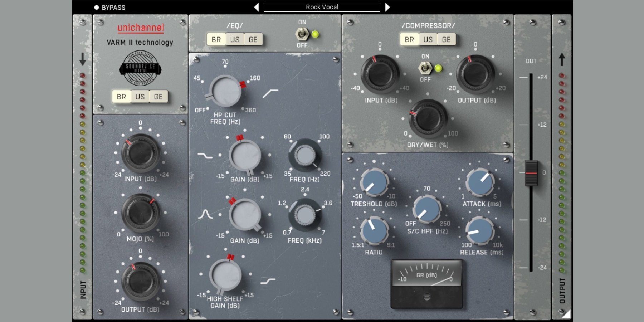Click the output meter up arrow
Screen dimensions: 644x322
[562, 59]
